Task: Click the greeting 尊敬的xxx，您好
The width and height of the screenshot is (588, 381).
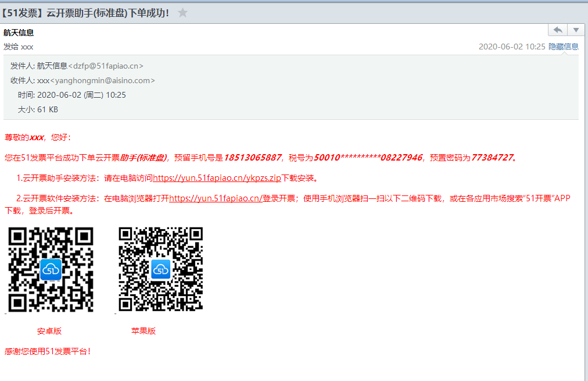Action: pos(38,137)
